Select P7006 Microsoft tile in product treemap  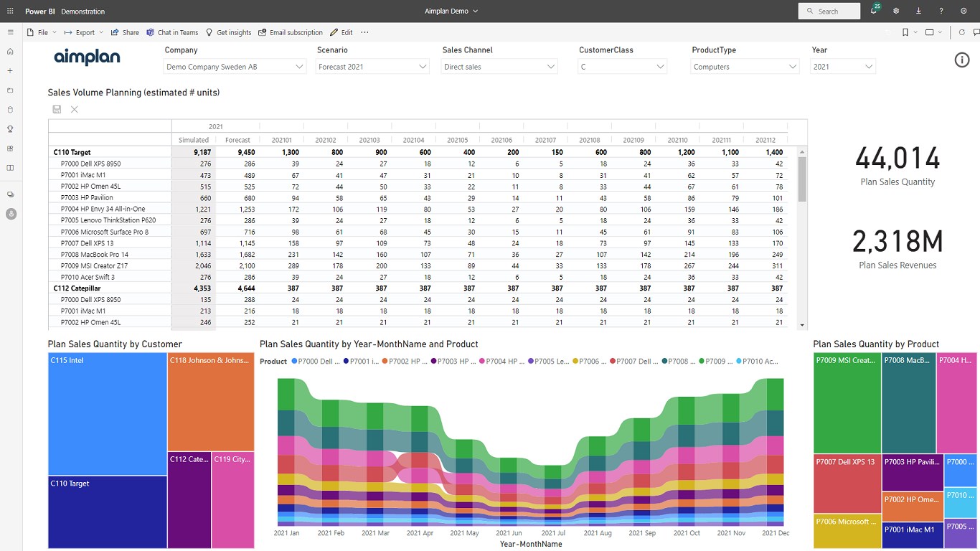[x=847, y=532]
